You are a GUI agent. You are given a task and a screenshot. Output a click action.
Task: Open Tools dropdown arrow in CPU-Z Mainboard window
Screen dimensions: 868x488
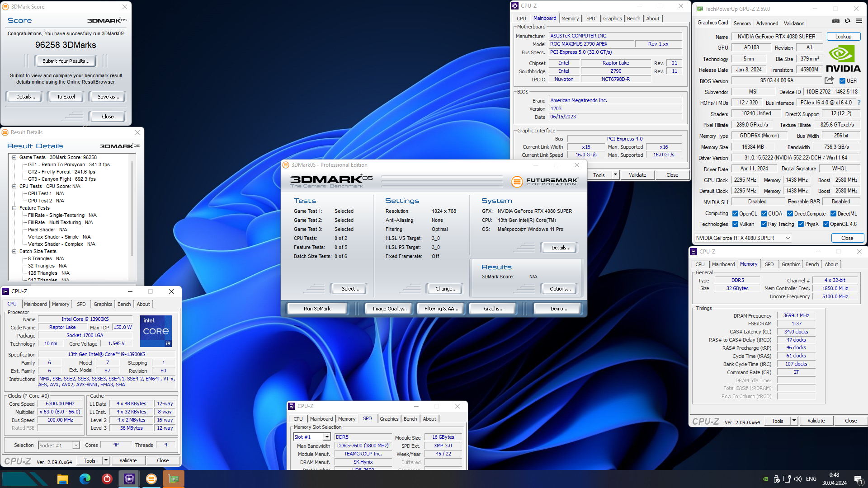[615, 175]
